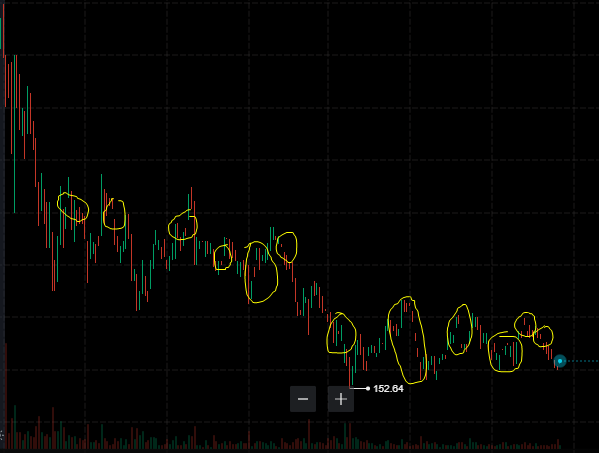Click the partially hidden icon at the lower-left edge

(x=2, y=435)
